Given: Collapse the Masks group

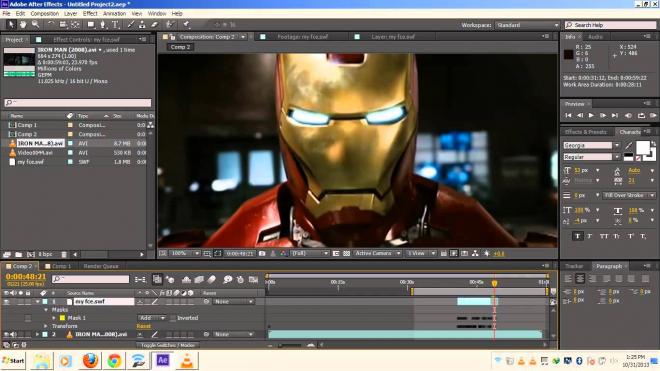Looking at the screenshot, I should pyautogui.click(x=46, y=310).
